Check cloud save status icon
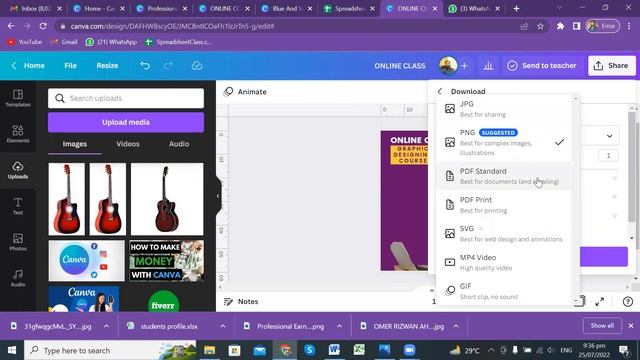The width and height of the screenshot is (640, 360). pyautogui.click(x=197, y=65)
